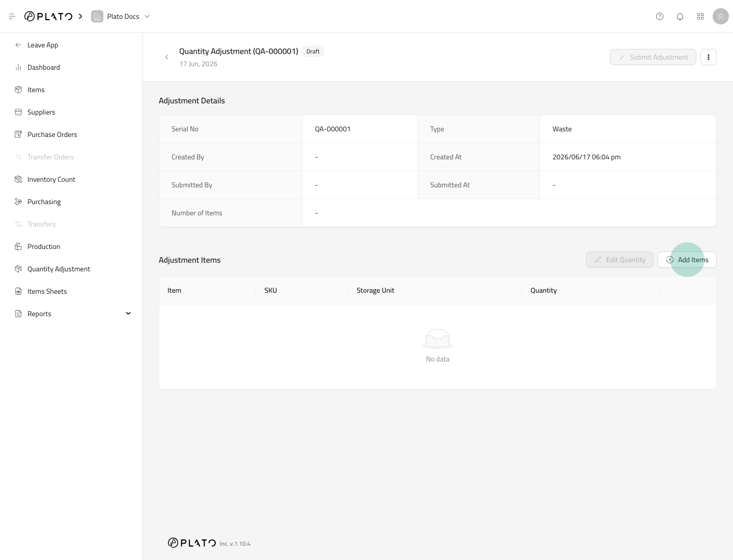Click the Dashboard chart icon

18,67
